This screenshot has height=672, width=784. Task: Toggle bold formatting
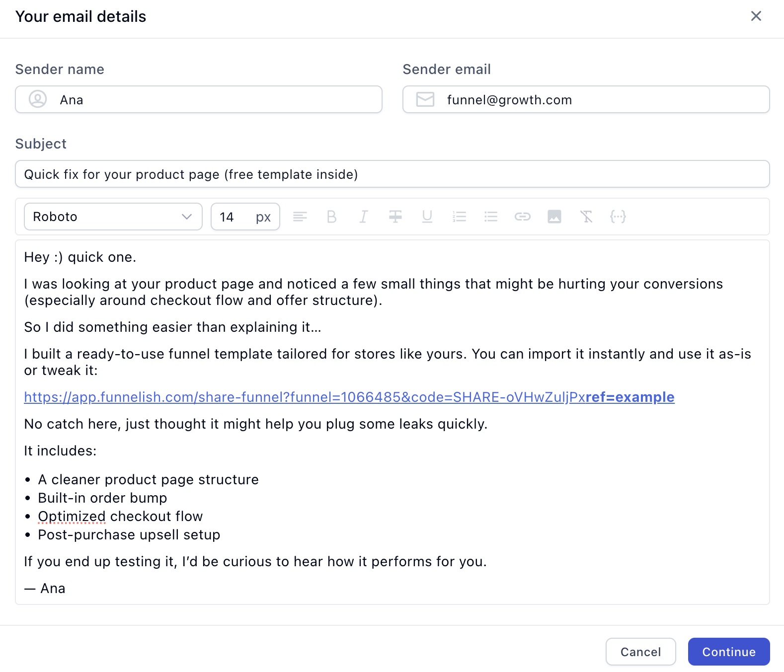tap(332, 217)
